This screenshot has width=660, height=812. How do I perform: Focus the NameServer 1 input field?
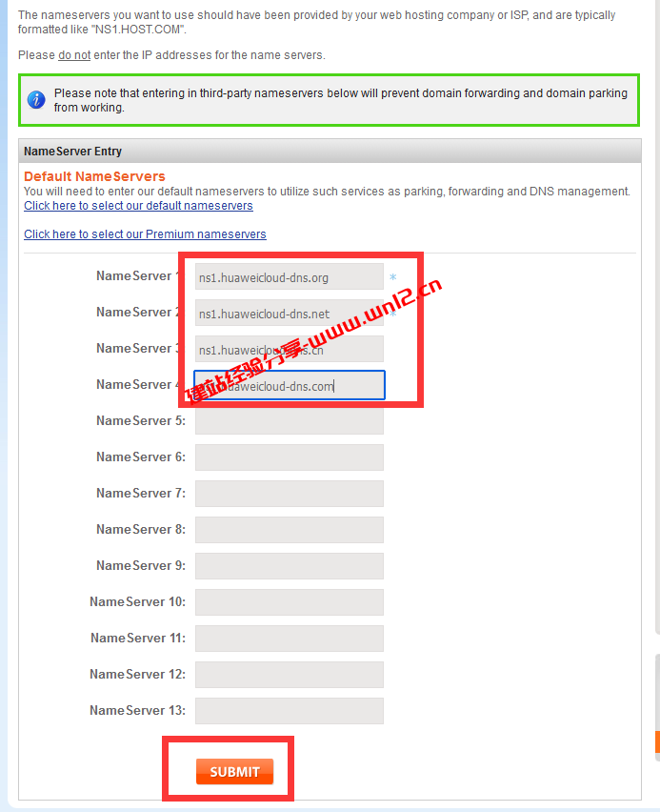click(289, 277)
